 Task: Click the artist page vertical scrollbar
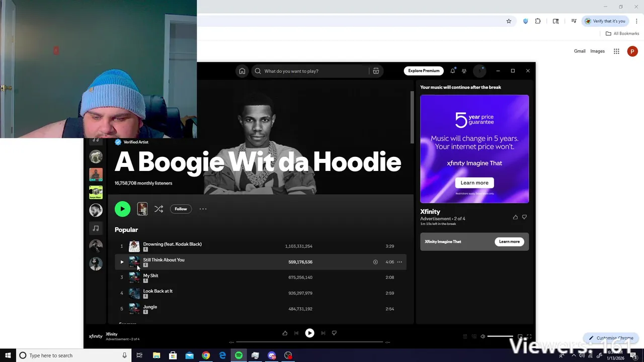(412, 118)
